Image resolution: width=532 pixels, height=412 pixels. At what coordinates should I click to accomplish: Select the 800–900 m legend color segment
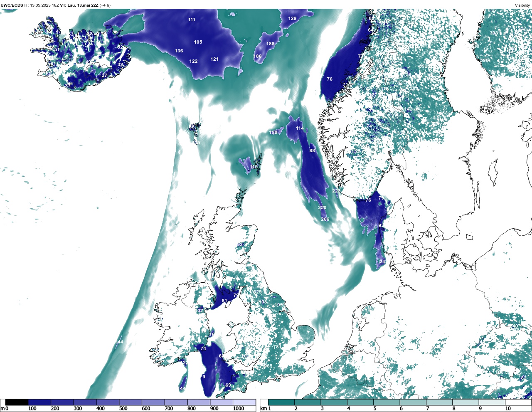tap(199, 402)
